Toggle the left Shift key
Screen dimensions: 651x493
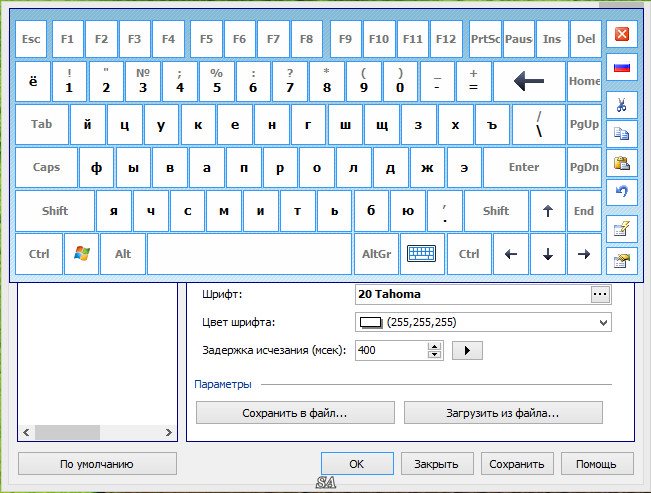pyautogui.click(x=55, y=211)
